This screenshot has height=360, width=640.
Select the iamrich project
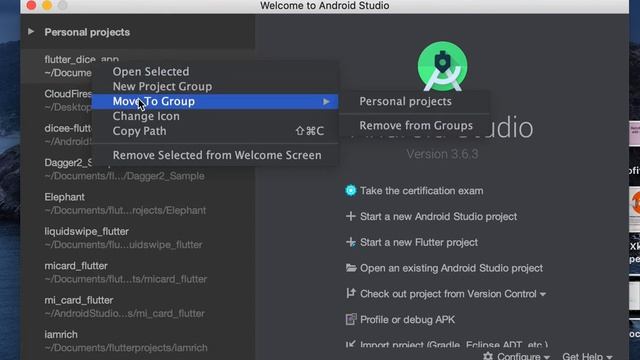(x=138, y=340)
